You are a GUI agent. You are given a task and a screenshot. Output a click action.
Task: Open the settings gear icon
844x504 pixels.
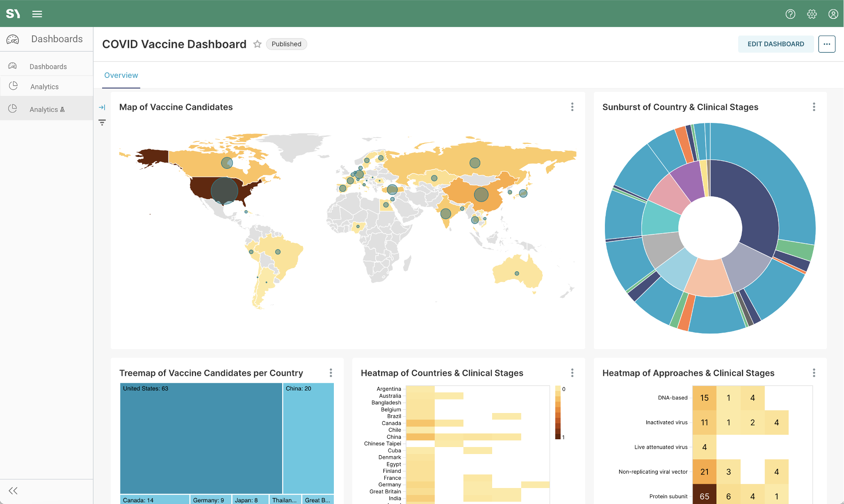click(812, 14)
